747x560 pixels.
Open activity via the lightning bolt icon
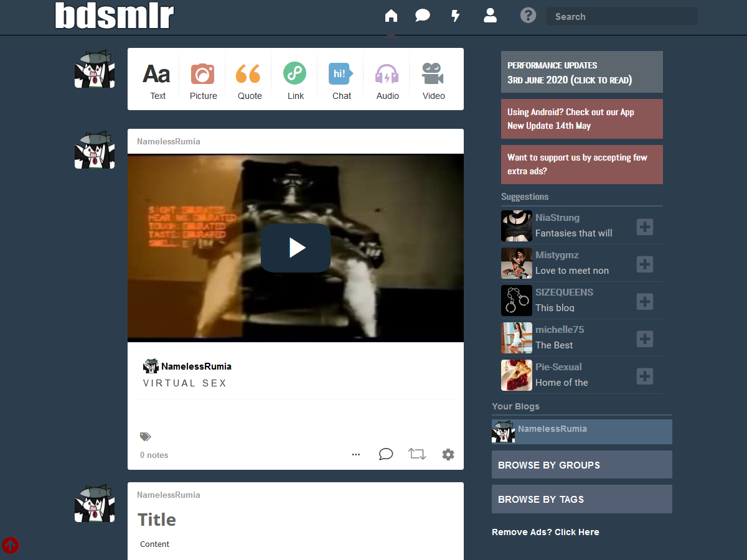coord(456,16)
